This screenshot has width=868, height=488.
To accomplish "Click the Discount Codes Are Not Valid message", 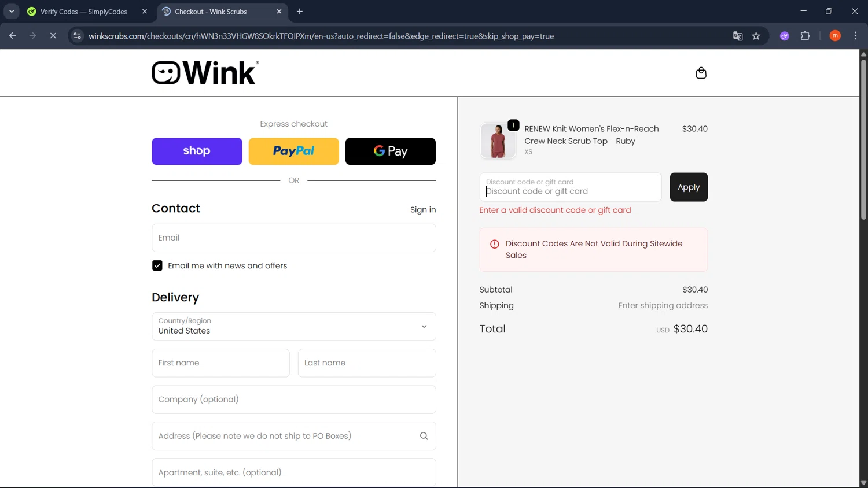I will click(x=594, y=249).
